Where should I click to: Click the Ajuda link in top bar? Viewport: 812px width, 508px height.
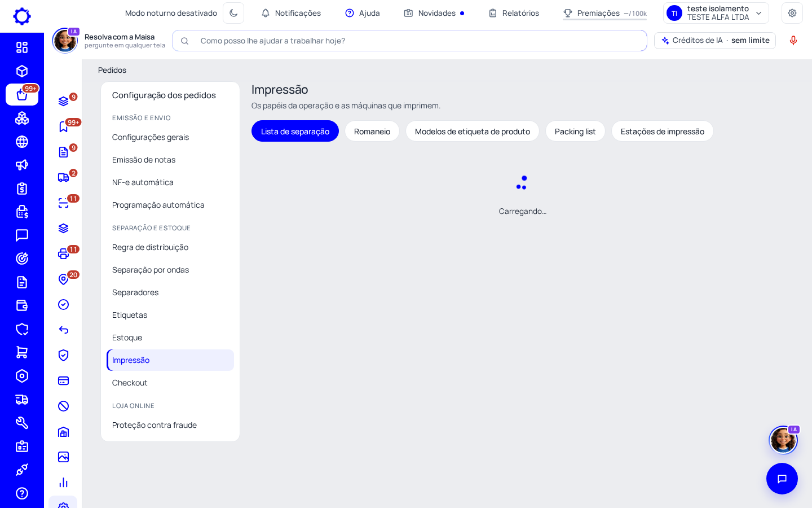tap(363, 13)
